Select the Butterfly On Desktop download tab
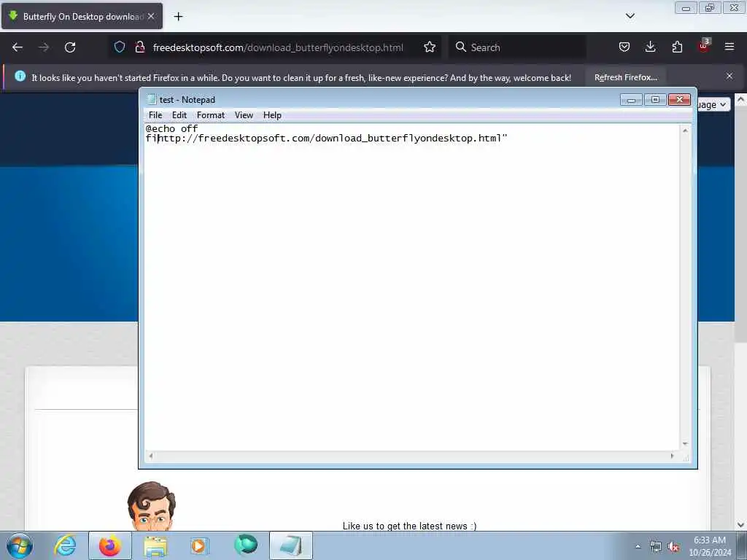 click(x=82, y=16)
